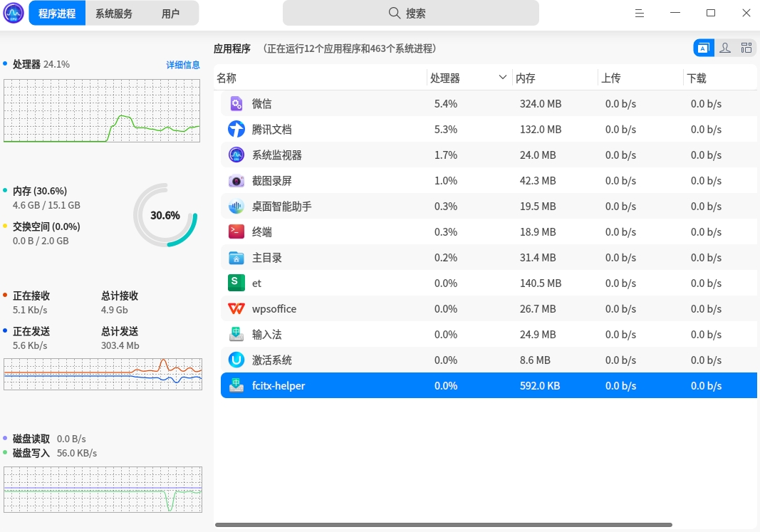Image resolution: width=760 pixels, height=532 pixels.
Task: Click the 腾讯文档 app icon
Action: tap(236, 130)
